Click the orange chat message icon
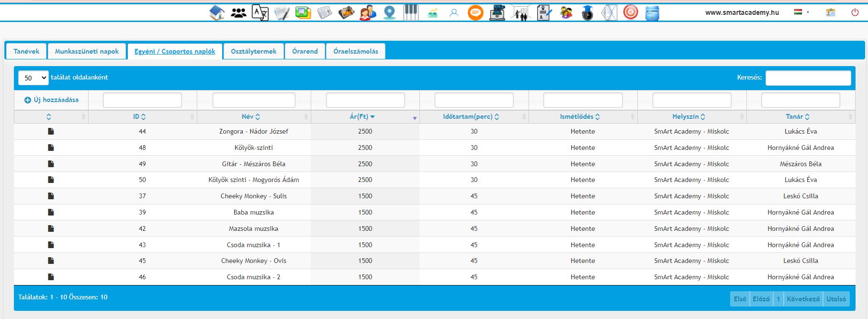The image size is (868, 319). tap(475, 13)
